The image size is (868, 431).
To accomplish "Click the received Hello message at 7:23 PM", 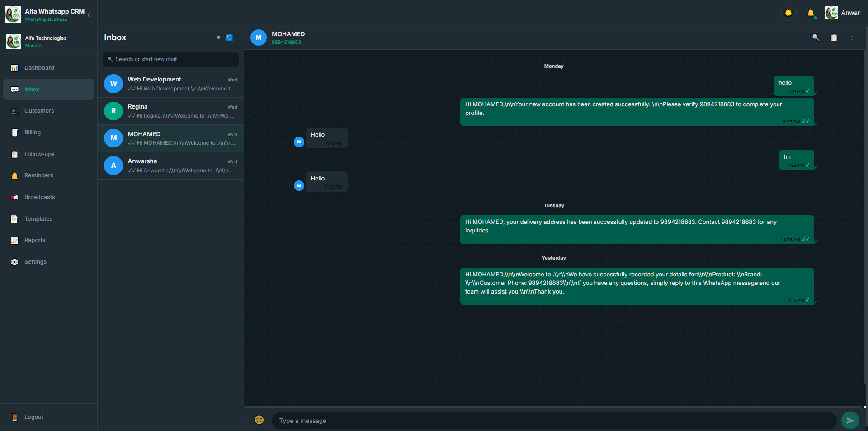I will click(327, 138).
